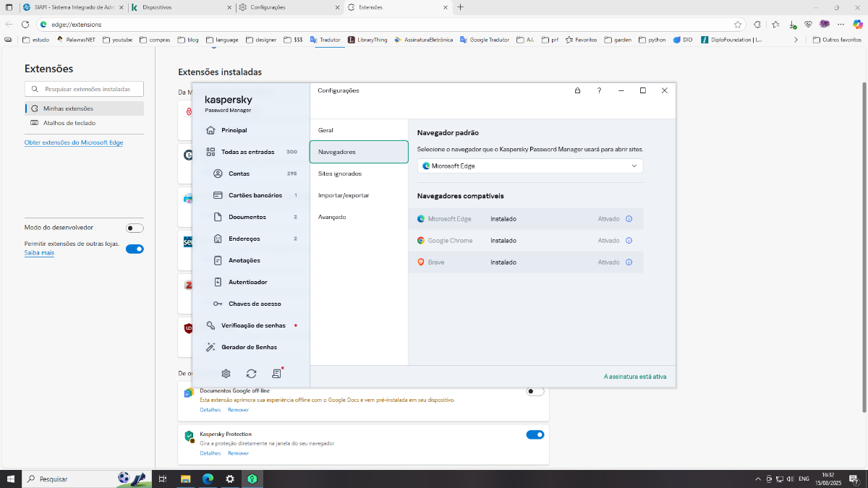Toggle Modo do desenvolvedor switch in Edge

tap(135, 228)
